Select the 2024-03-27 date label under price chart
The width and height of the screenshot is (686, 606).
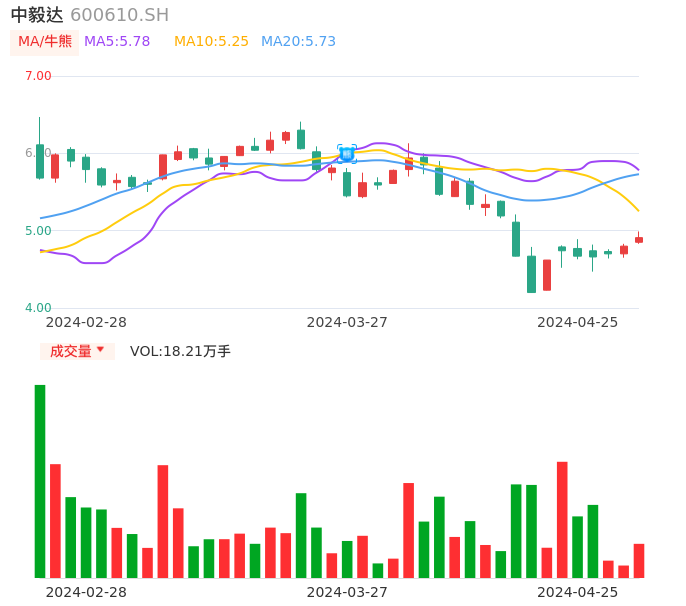point(347,322)
